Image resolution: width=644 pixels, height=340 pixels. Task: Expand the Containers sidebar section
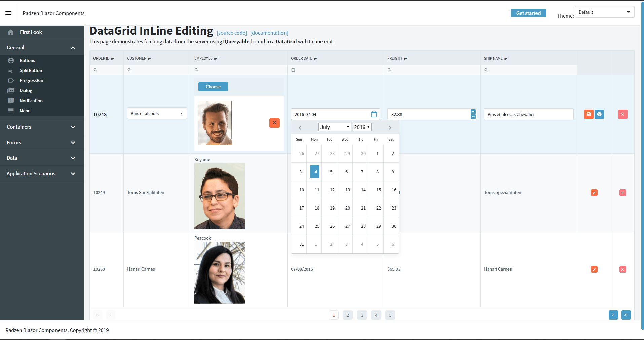[42, 127]
